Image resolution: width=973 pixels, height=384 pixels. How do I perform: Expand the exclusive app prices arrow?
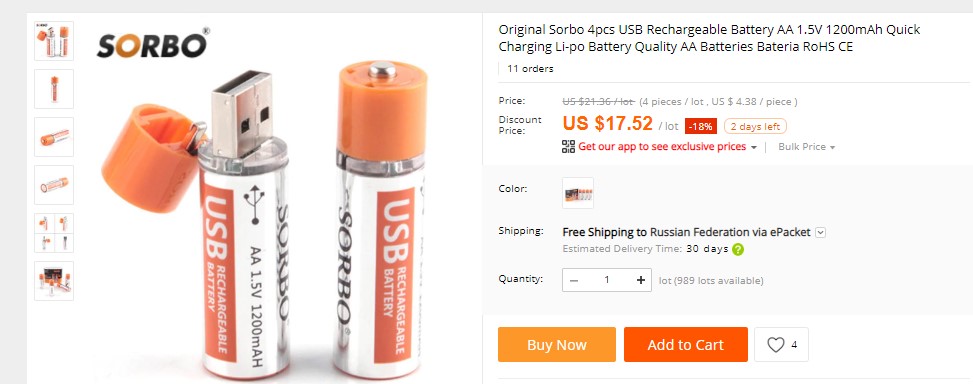click(753, 148)
